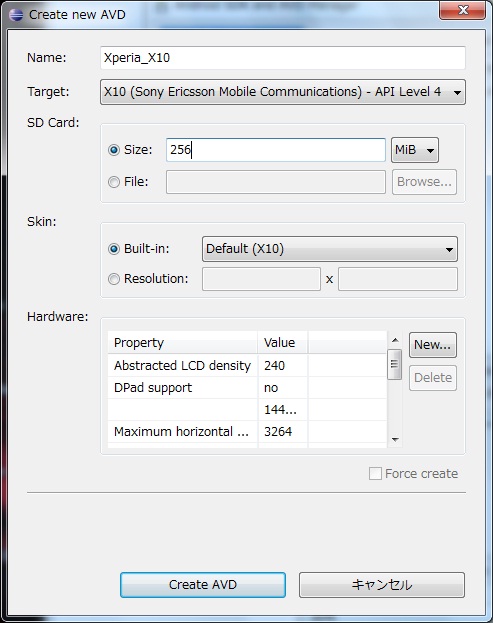Click the hardware list scroll-down arrow

pos(395,439)
